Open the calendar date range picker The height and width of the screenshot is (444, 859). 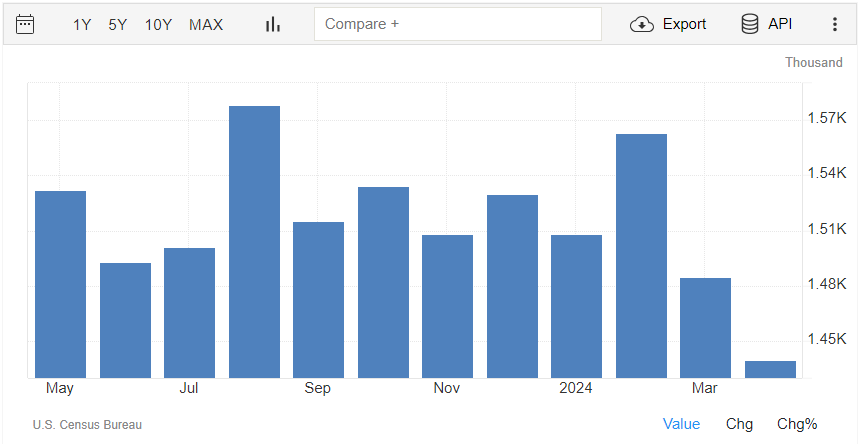(25, 25)
